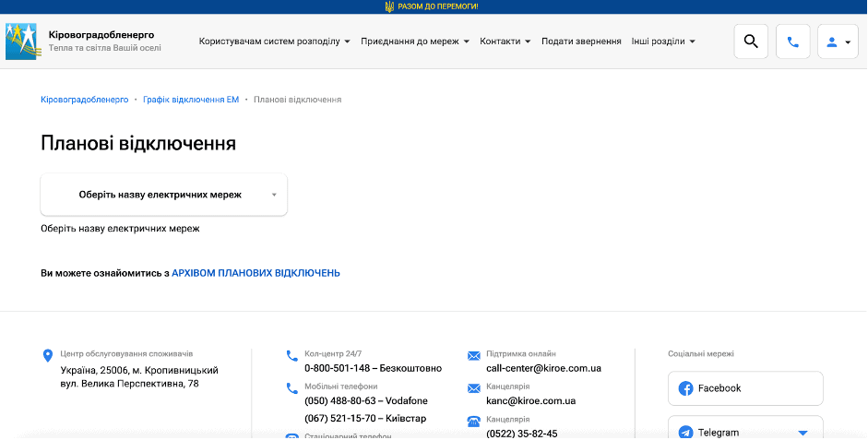Click the Telegram logo icon
The height and width of the screenshot is (440, 868).
(686, 433)
